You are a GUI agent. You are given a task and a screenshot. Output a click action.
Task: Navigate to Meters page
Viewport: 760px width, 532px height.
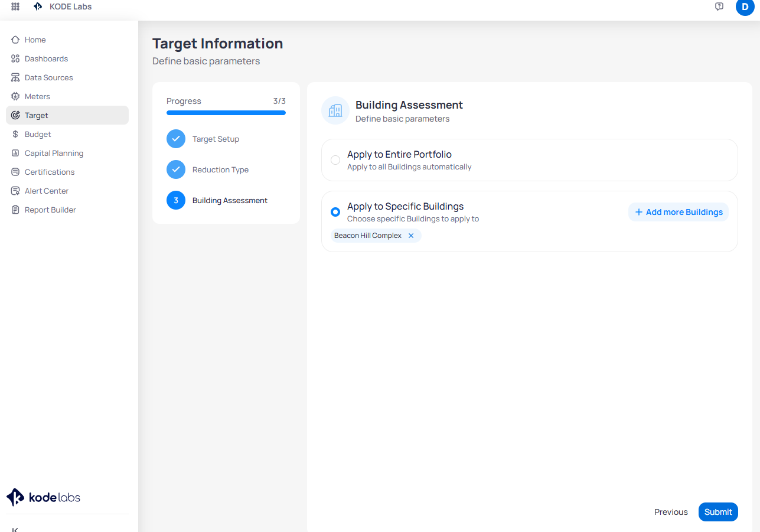(67, 96)
